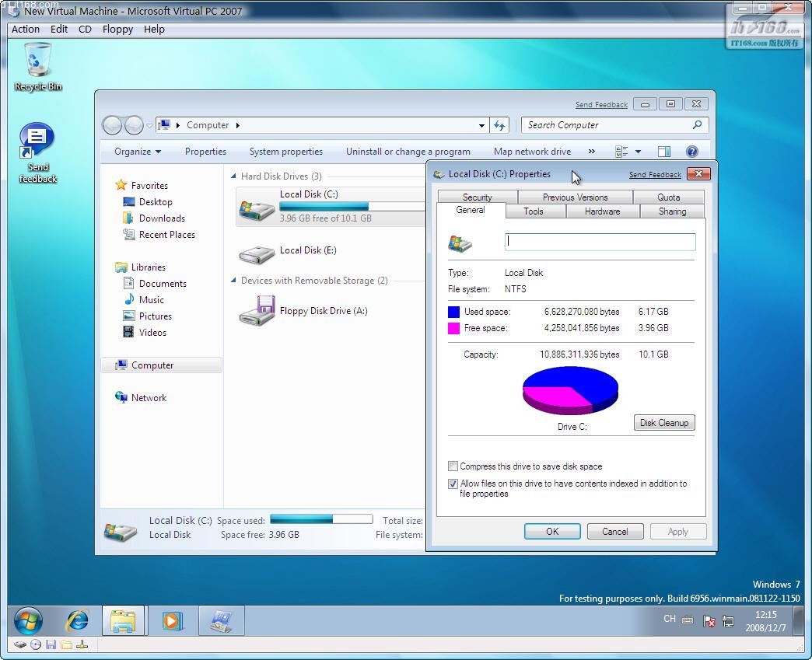Screen dimensions: 812x660
Task: Click the Explorer forward navigation button
Action: pyautogui.click(x=134, y=125)
